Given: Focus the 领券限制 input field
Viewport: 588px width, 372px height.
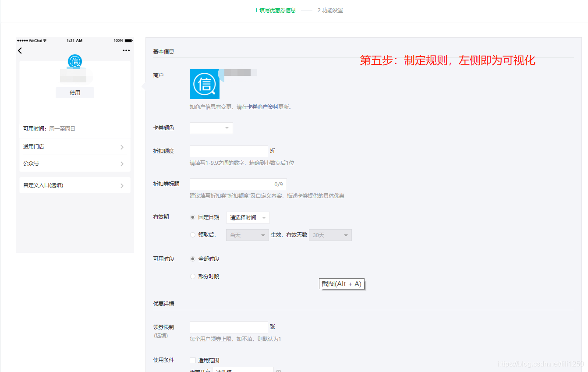Looking at the screenshot, I should (x=229, y=327).
